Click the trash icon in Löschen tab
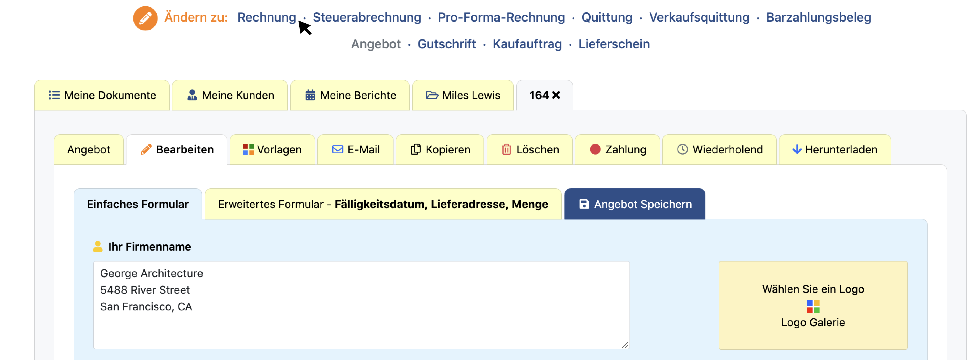Viewport: 980px width, 360px height. (x=506, y=149)
